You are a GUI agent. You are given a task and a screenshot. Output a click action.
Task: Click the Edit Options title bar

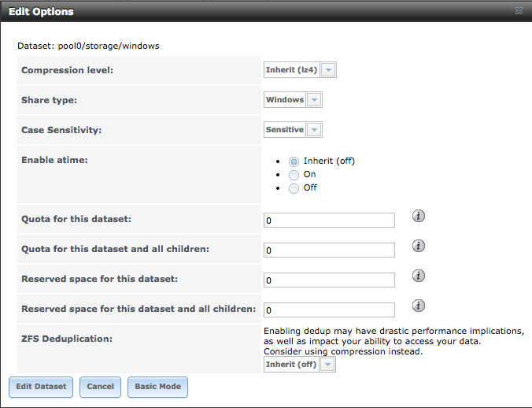click(x=236, y=12)
